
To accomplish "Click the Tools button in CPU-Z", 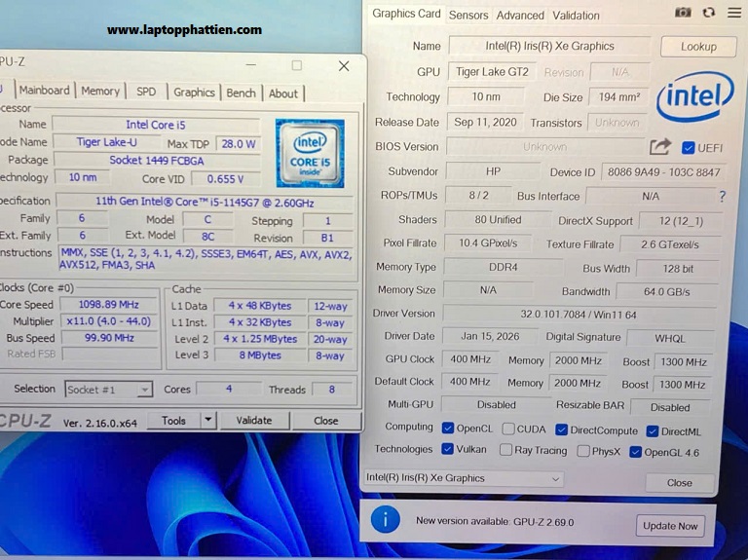I will click(173, 420).
